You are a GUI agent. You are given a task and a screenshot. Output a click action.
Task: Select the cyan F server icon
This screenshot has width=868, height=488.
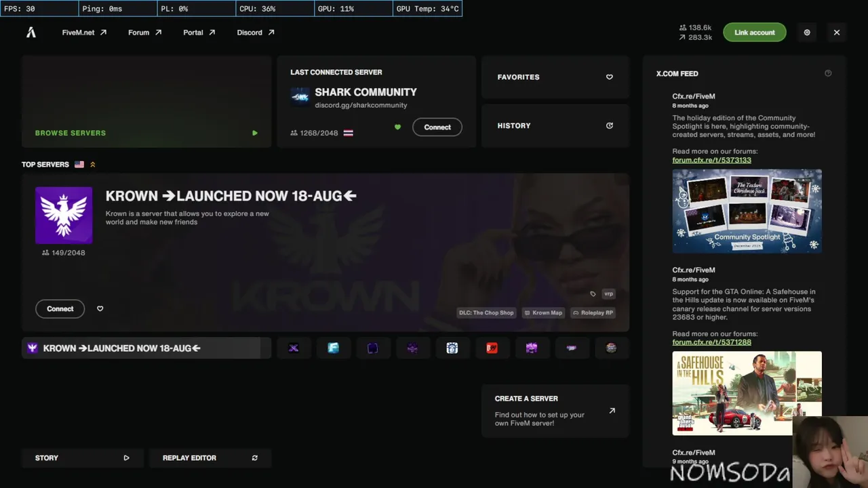333,348
